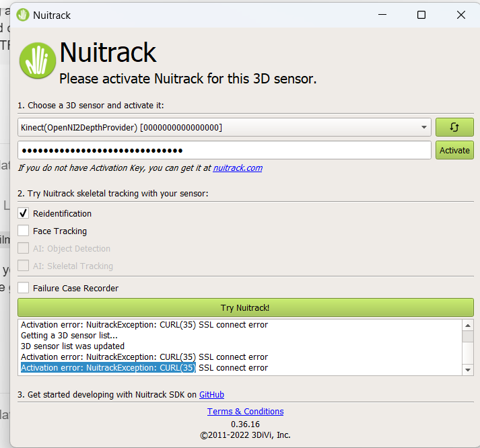Click the AI: Skeletal Tracking checkbox
The height and width of the screenshot is (448, 480).
[x=24, y=266]
